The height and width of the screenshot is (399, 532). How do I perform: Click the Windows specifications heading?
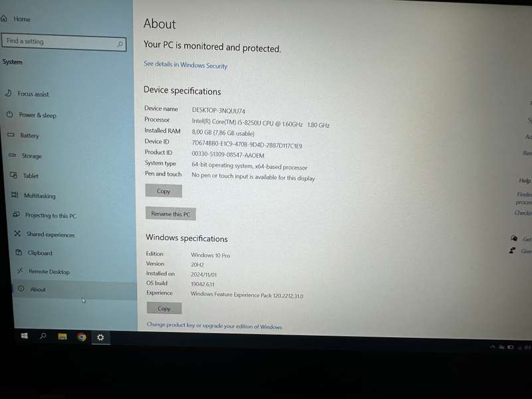point(187,238)
